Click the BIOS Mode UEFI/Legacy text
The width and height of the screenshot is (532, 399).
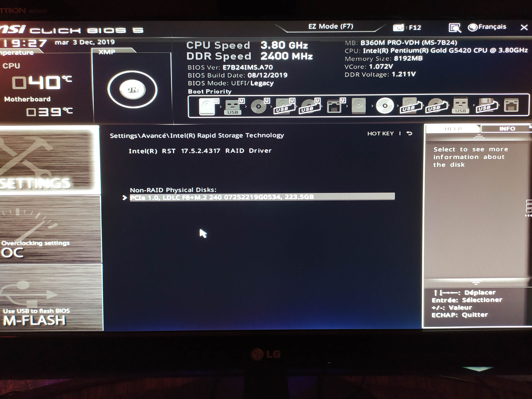pos(231,83)
